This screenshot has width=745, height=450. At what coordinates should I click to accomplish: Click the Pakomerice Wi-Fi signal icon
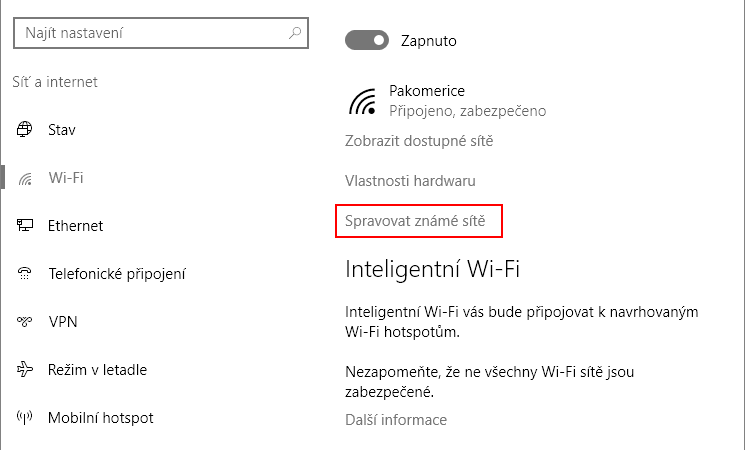(363, 101)
